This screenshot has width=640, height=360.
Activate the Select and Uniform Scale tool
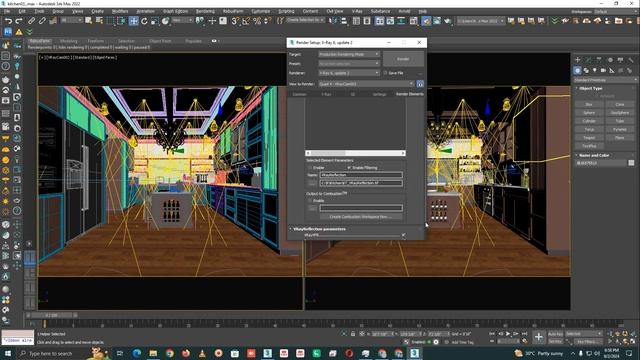coord(154,21)
